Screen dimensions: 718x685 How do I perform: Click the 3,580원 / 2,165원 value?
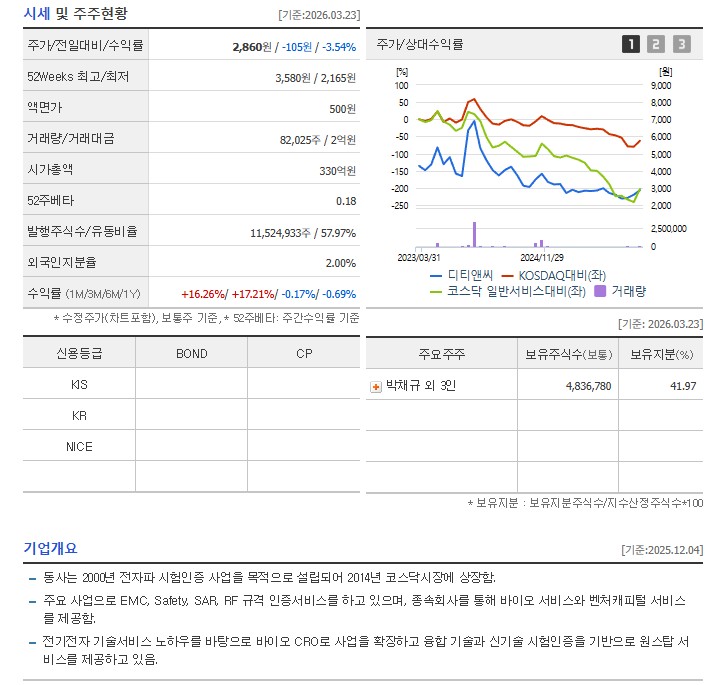click(315, 78)
